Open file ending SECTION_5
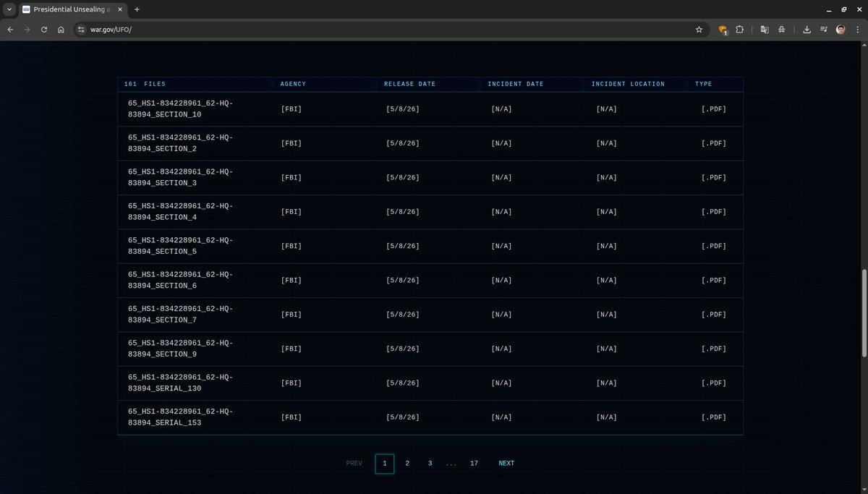 (x=180, y=246)
